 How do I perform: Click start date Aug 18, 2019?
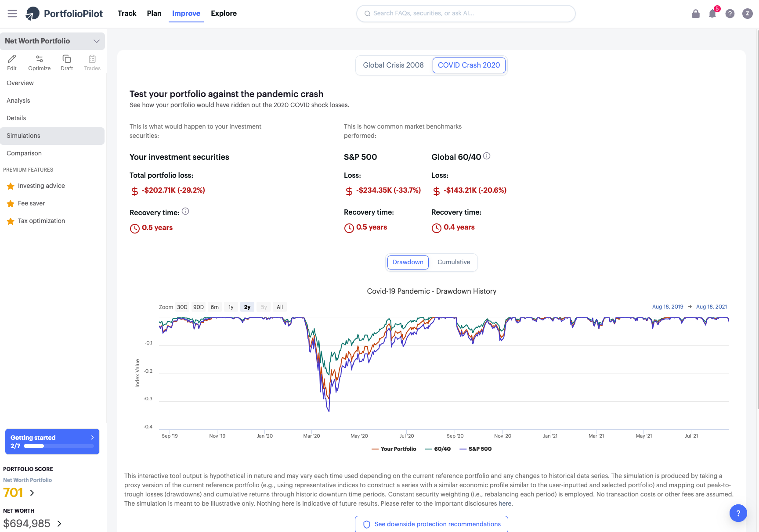tap(668, 307)
